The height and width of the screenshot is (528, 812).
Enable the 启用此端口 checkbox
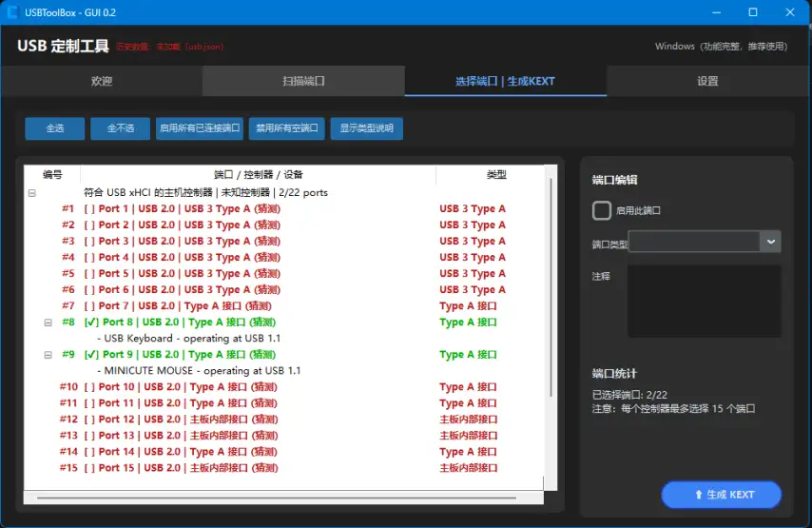(602, 210)
